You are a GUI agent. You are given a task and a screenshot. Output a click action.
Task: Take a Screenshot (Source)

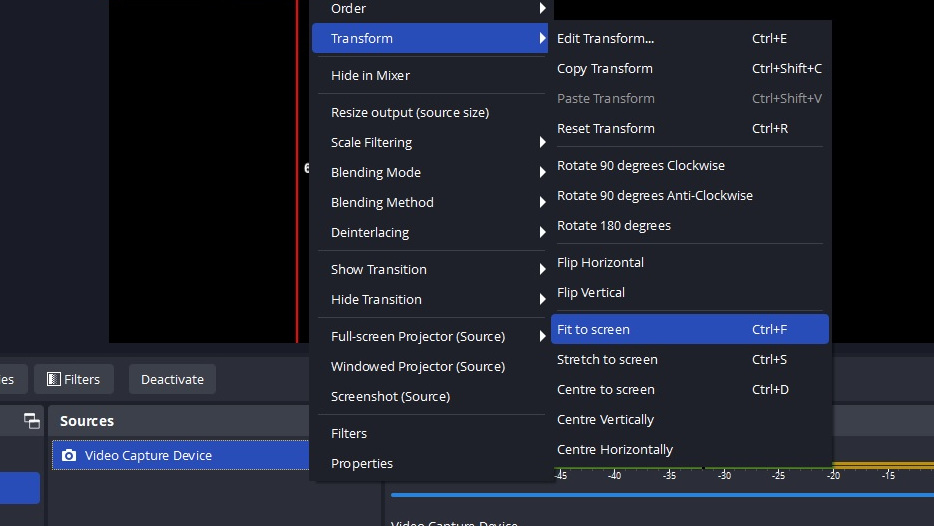pyautogui.click(x=390, y=396)
